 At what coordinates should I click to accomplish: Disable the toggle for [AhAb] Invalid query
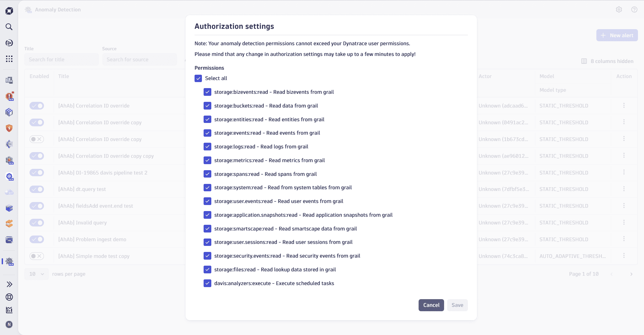[x=37, y=223]
